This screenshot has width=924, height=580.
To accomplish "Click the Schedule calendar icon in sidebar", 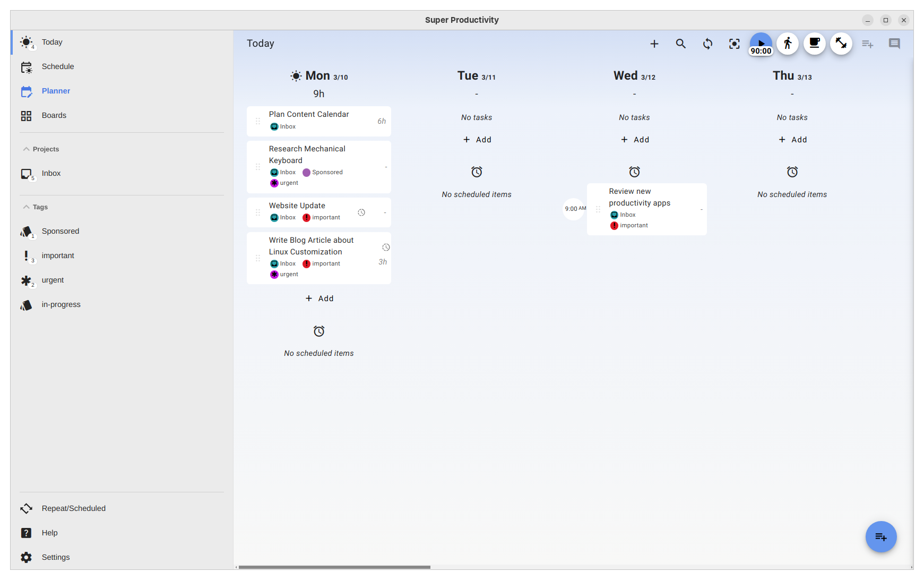I will coord(26,67).
